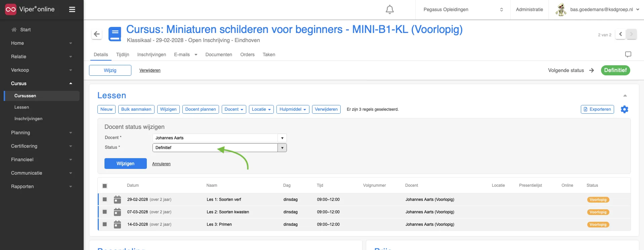Open the Status combo box Definitief
The height and width of the screenshot is (250, 644).
[219, 148]
